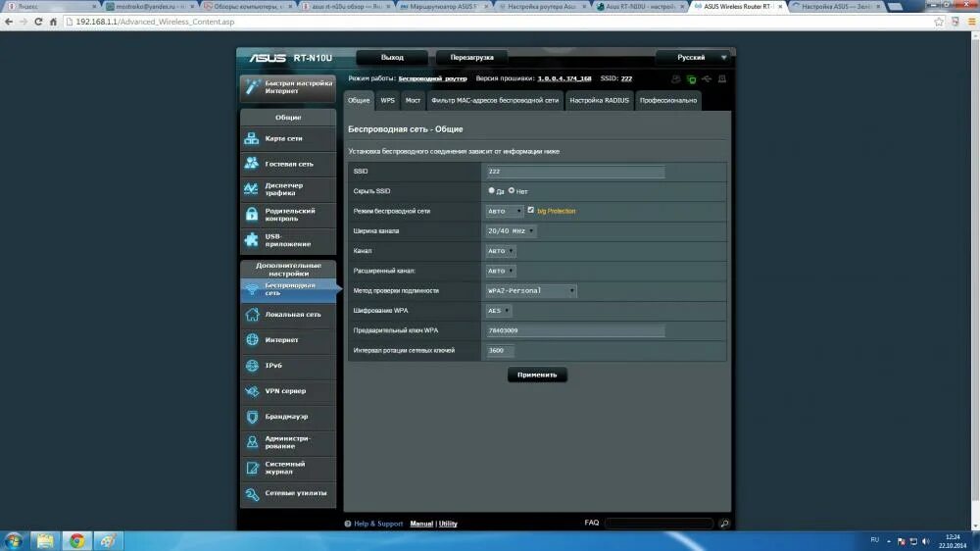Click taskbar clock showing 12:24
Image resolution: width=980 pixels, height=551 pixels.
tap(953, 537)
